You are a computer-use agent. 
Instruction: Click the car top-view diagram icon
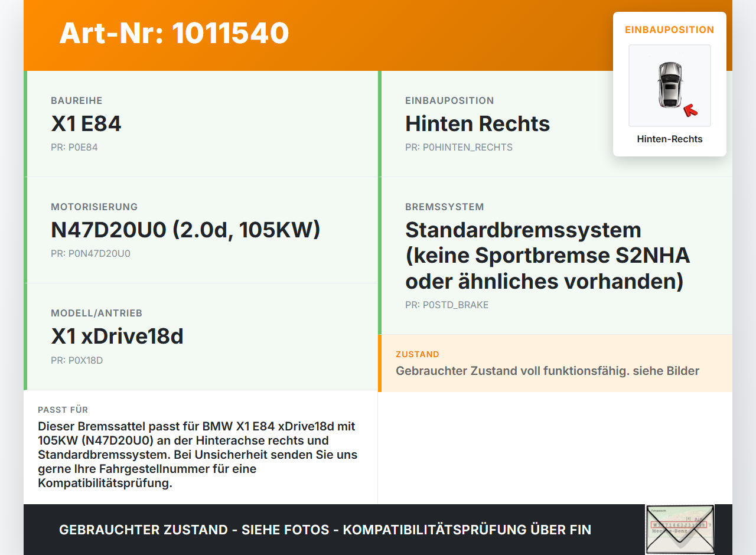[x=669, y=86]
